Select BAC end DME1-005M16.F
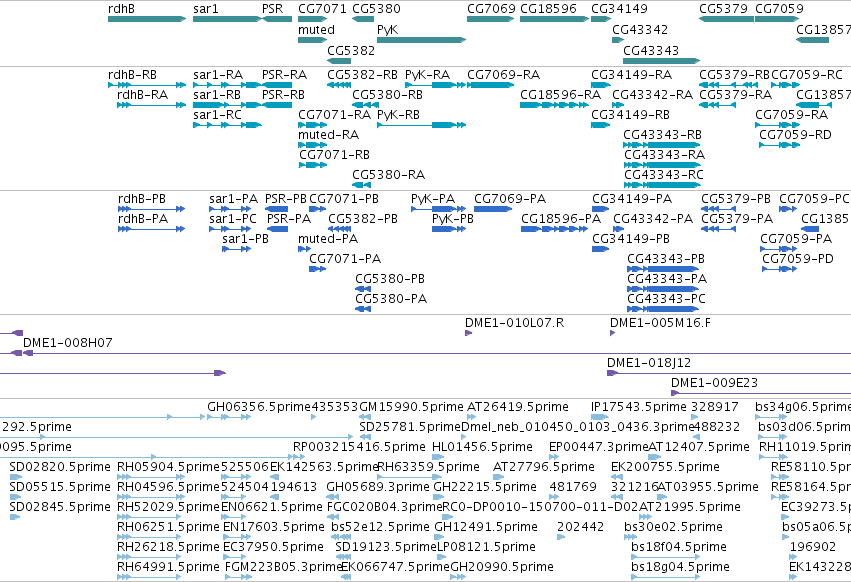 (x=613, y=333)
